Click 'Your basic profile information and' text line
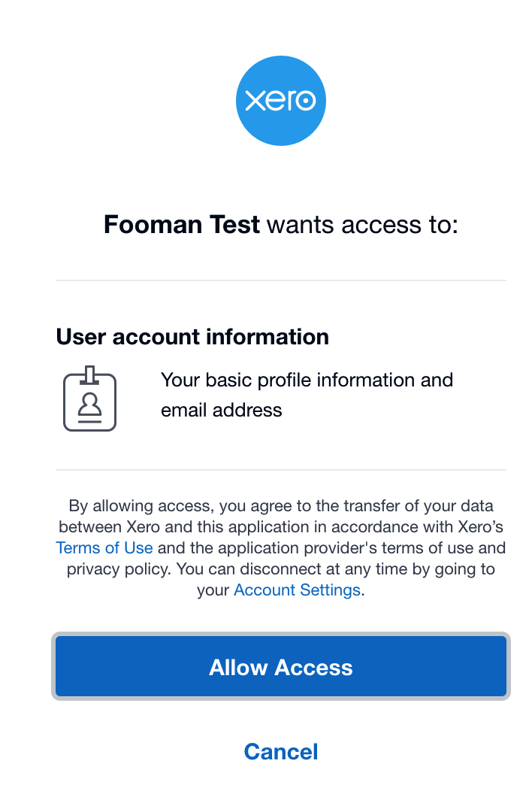 [x=307, y=380]
